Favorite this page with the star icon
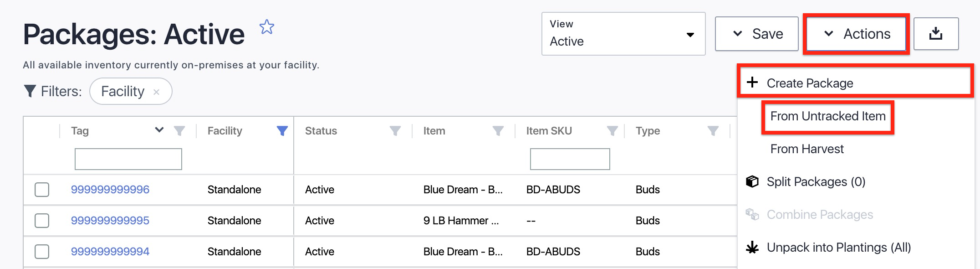This screenshot has height=269, width=980. (267, 27)
